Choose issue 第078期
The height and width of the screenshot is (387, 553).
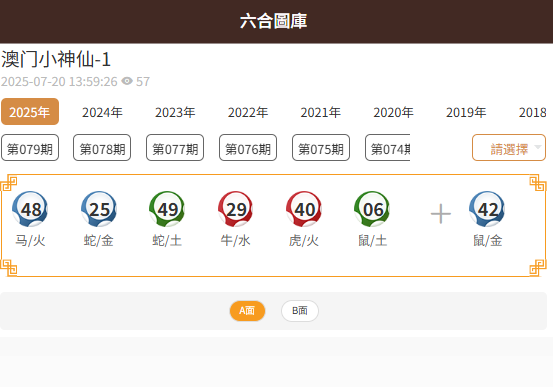click(102, 148)
